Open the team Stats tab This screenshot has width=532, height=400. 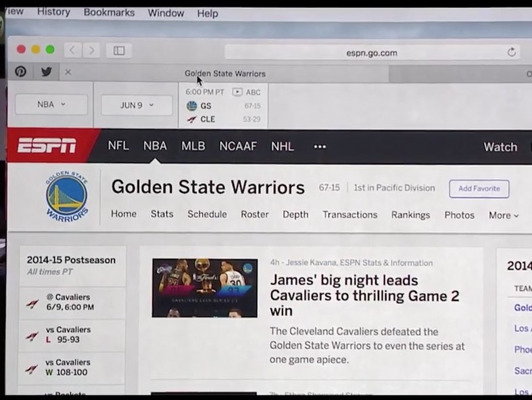click(162, 214)
